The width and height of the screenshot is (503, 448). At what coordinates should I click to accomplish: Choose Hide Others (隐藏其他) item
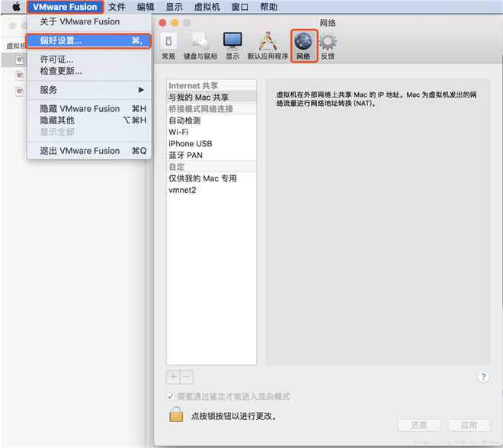(89, 120)
